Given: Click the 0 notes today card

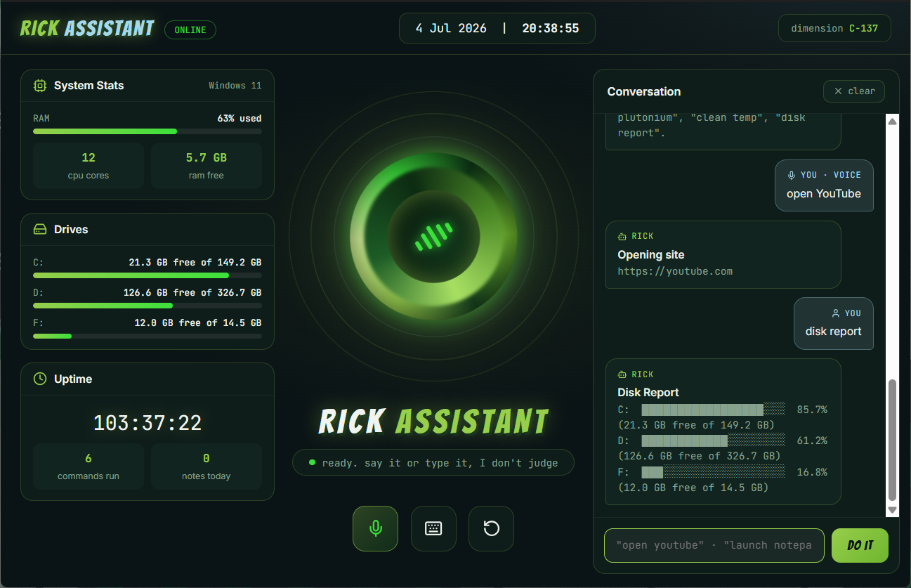Looking at the screenshot, I should click(x=207, y=466).
